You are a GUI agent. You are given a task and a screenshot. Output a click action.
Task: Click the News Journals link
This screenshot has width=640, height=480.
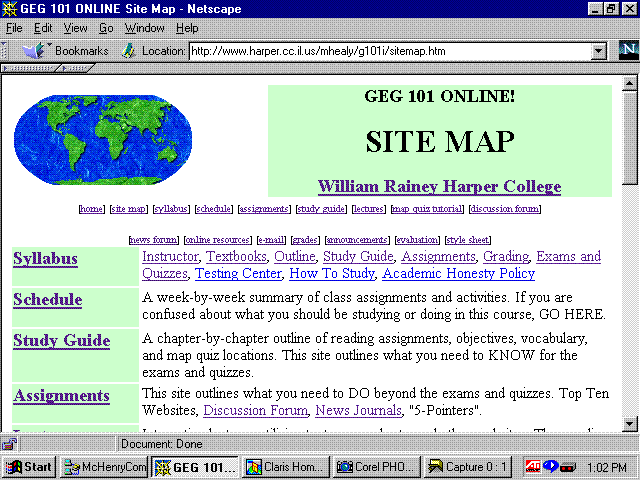click(358, 411)
